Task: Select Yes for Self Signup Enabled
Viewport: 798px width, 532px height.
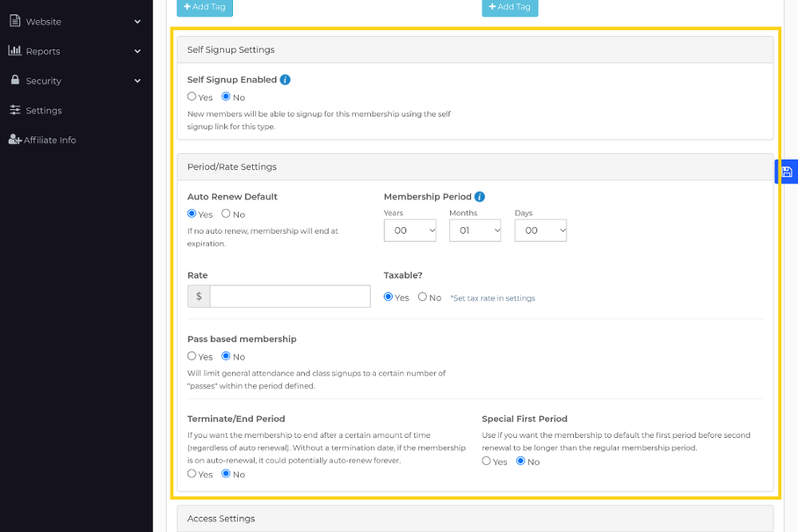Action: (192, 97)
